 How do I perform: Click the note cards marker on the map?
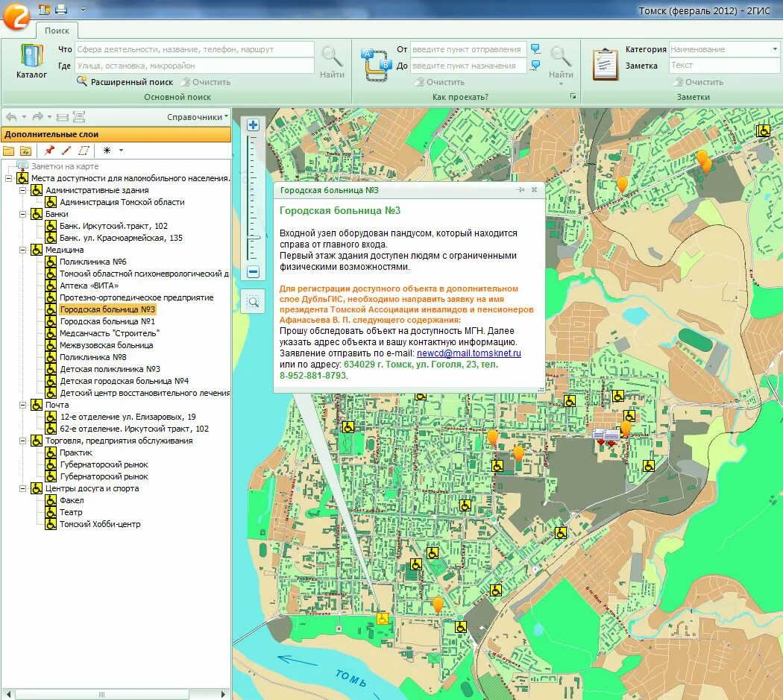[x=606, y=436]
